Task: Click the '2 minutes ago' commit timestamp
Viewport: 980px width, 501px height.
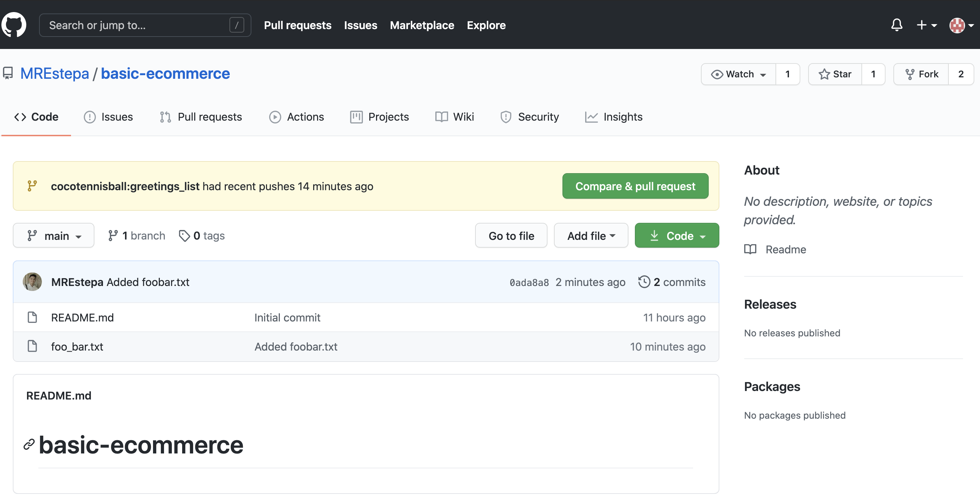Action: tap(590, 282)
